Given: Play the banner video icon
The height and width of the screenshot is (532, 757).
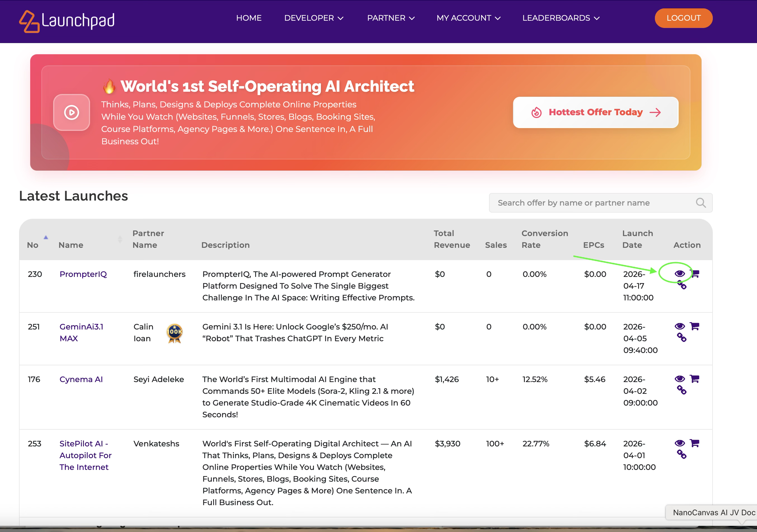Looking at the screenshot, I should coord(72,112).
